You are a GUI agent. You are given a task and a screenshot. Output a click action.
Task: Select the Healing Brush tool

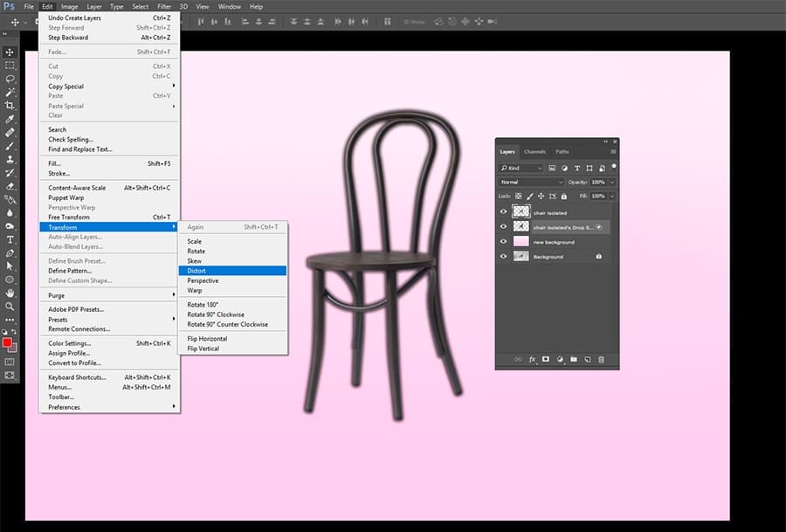point(10,133)
